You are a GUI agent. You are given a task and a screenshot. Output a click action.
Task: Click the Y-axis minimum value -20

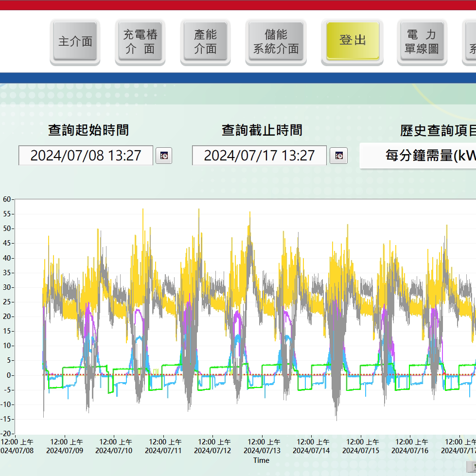click(x=6, y=434)
